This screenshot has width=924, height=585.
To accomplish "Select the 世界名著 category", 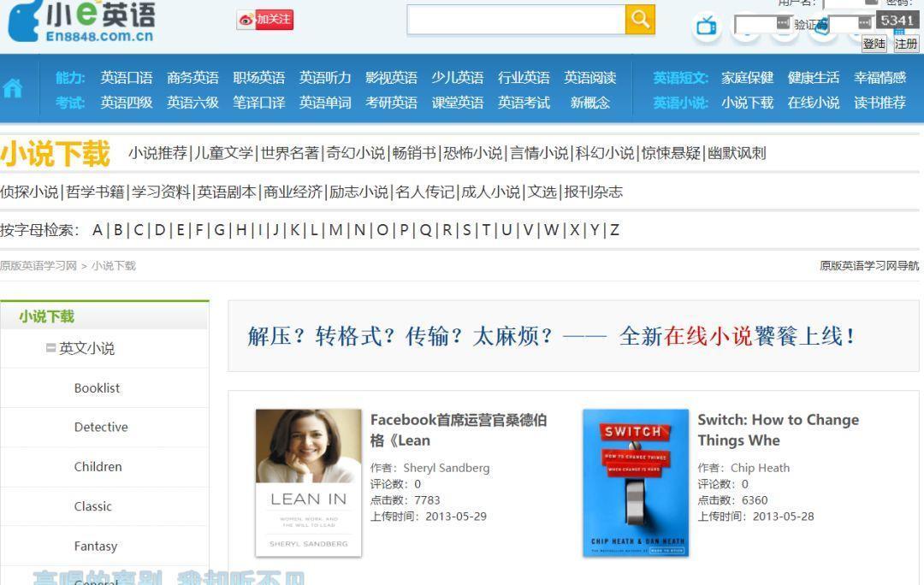I will (x=289, y=153).
